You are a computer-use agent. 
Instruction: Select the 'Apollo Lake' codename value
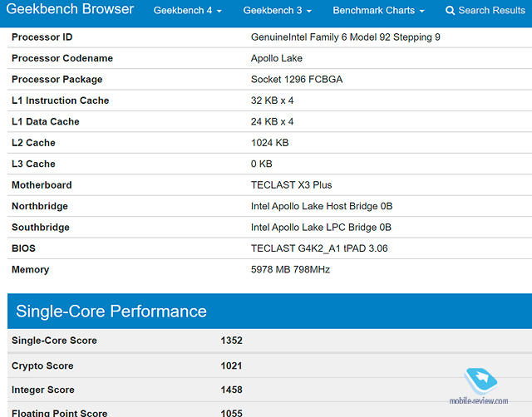(277, 58)
